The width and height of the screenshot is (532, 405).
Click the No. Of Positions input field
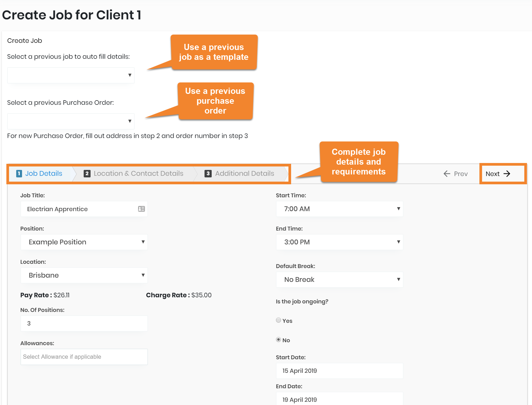[x=84, y=323]
